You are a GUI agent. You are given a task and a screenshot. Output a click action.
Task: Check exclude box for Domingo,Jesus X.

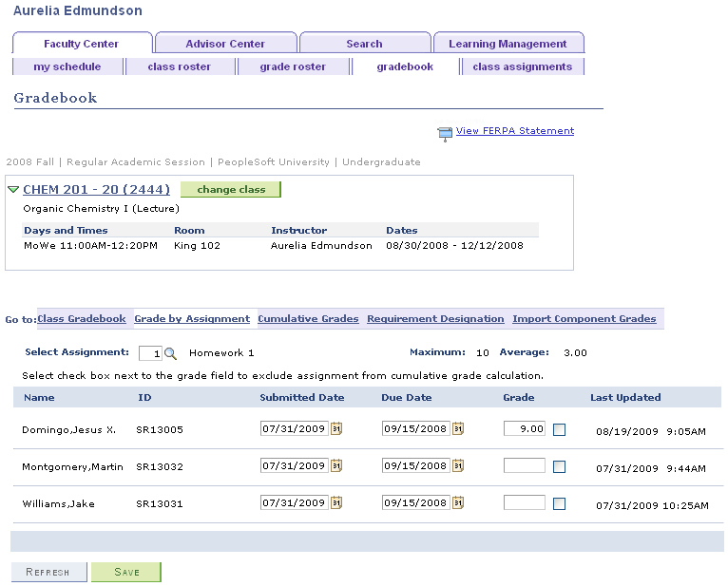(x=560, y=429)
